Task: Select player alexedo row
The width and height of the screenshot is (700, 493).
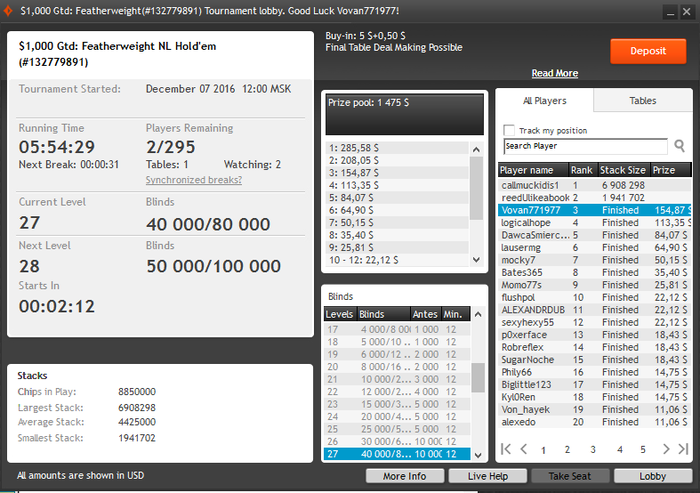Action: pos(595,422)
